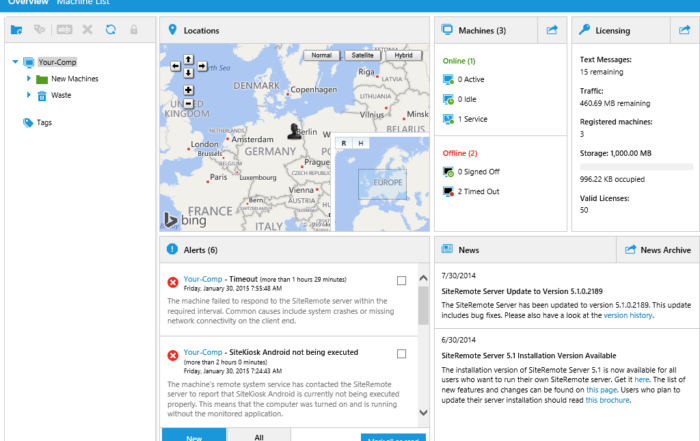Click the storage usage progress bar
Viewport: 700px width, 441px height.
(x=636, y=166)
